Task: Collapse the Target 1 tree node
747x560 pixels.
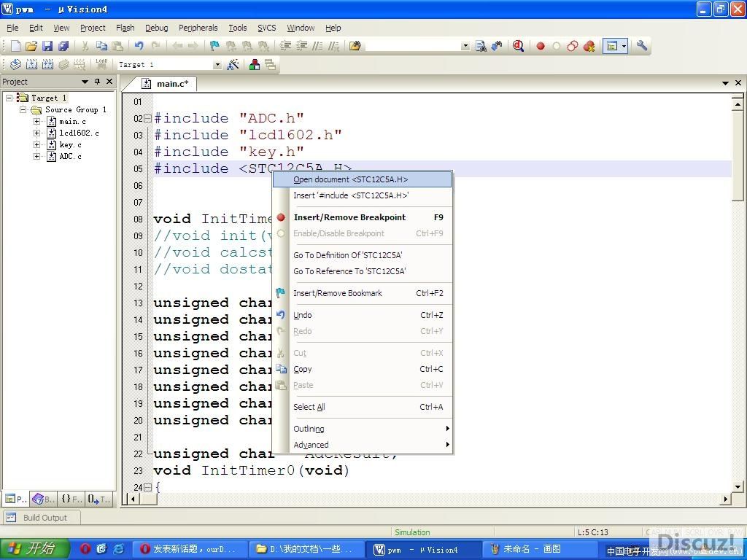Action: 9,98
